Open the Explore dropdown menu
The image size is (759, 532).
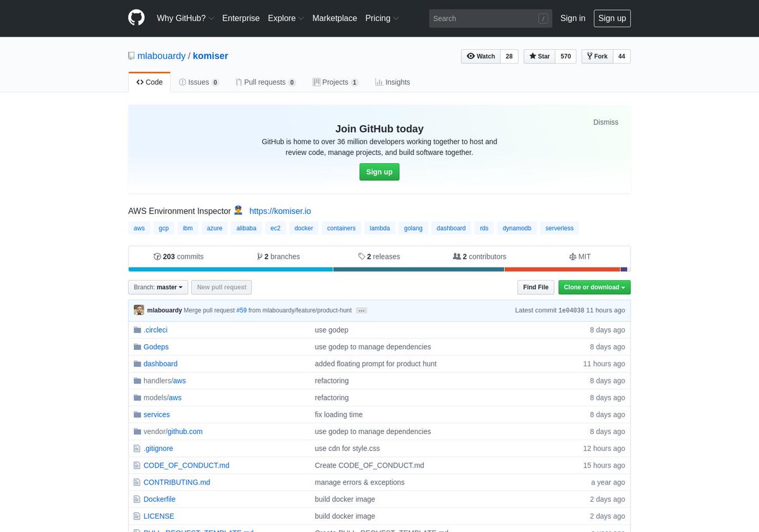click(286, 18)
